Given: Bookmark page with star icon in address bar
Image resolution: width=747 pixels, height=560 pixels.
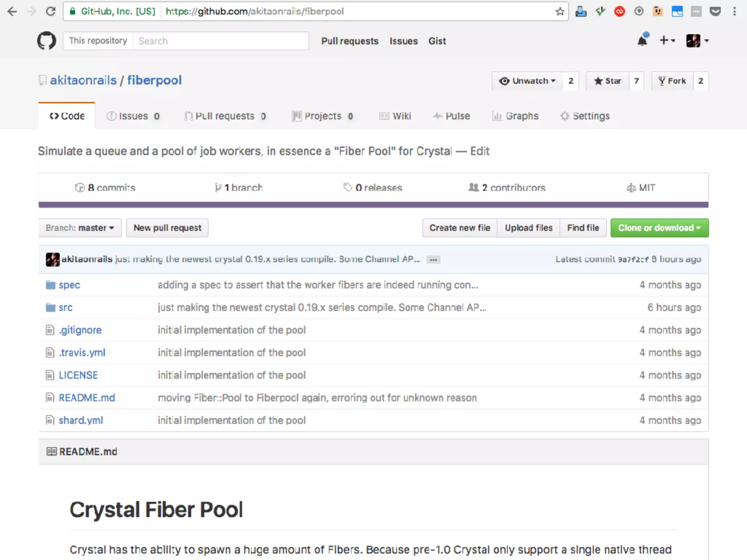Looking at the screenshot, I should click(560, 11).
